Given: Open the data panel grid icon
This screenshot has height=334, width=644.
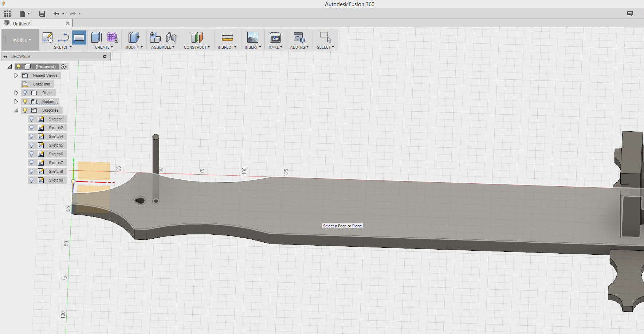Looking at the screenshot, I should tap(8, 14).
